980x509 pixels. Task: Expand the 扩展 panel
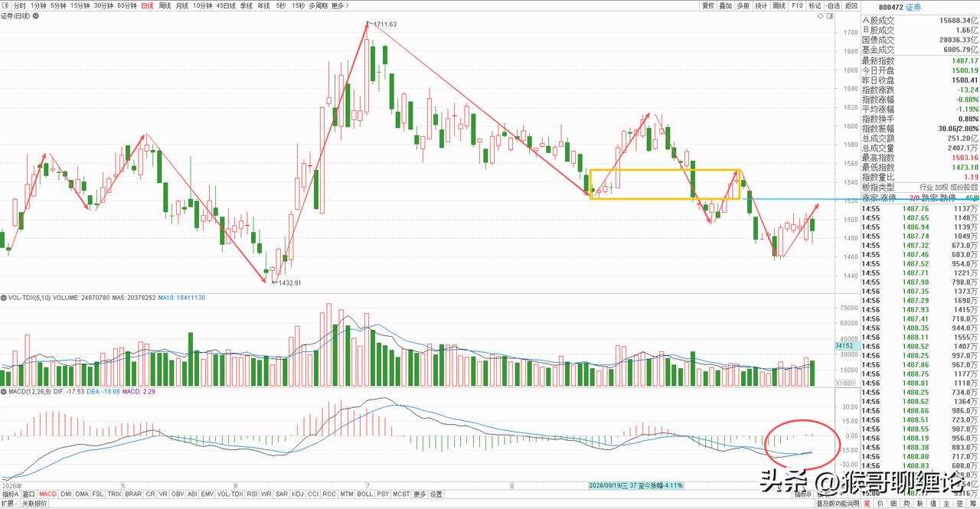(9, 504)
